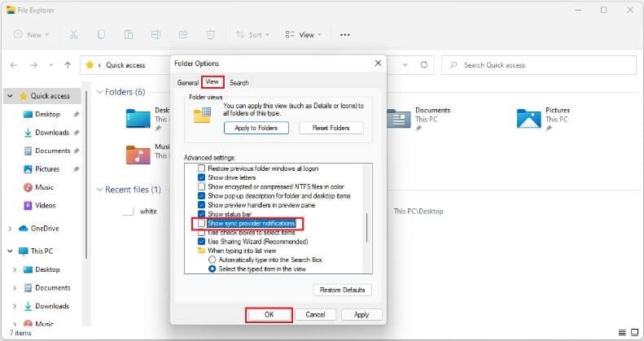
Task: Click the Up arrow navigation icon
Action: [68, 65]
